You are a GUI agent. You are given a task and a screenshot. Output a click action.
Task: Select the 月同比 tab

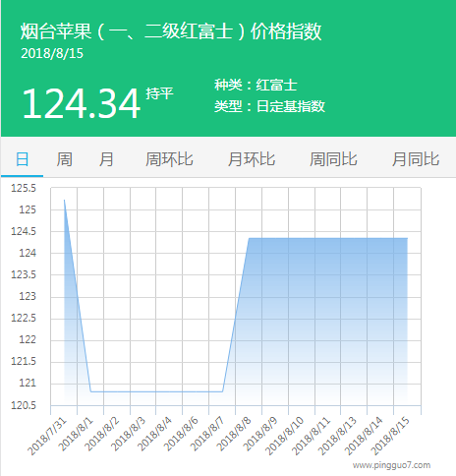click(416, 159)
